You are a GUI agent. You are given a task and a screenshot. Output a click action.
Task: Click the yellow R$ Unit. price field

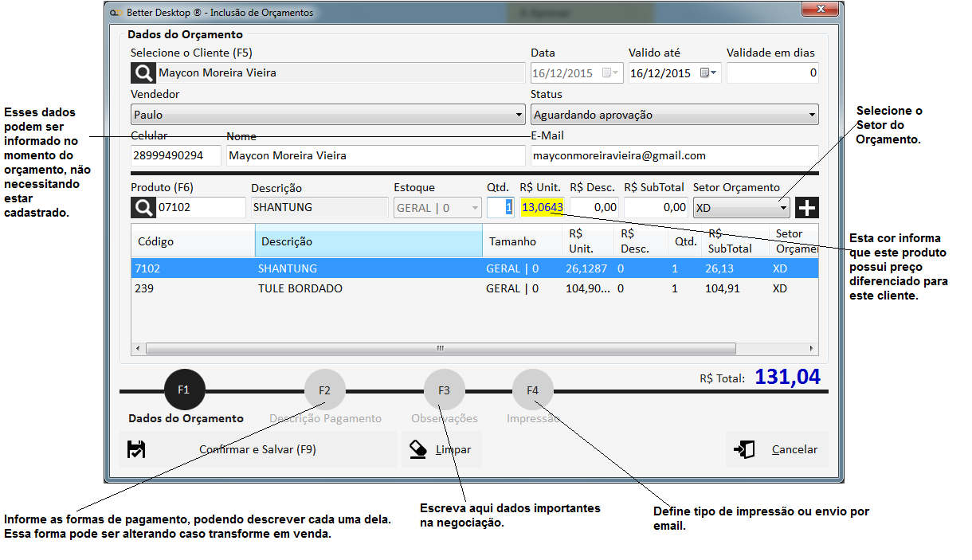542,208
